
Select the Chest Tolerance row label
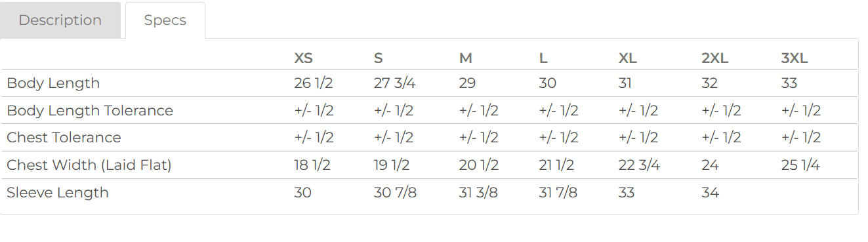tap(64, 138)
